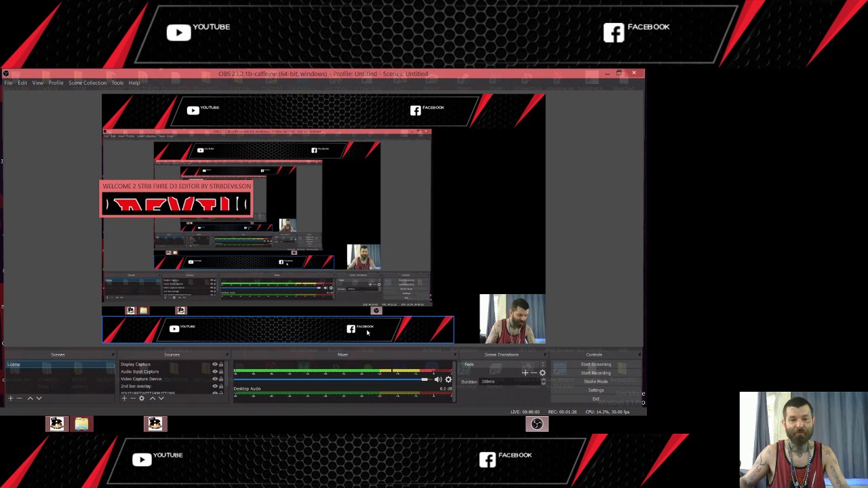Add a new scene with the plus icon
Viewport: 868px width, 488px height.
pos(11,399)
